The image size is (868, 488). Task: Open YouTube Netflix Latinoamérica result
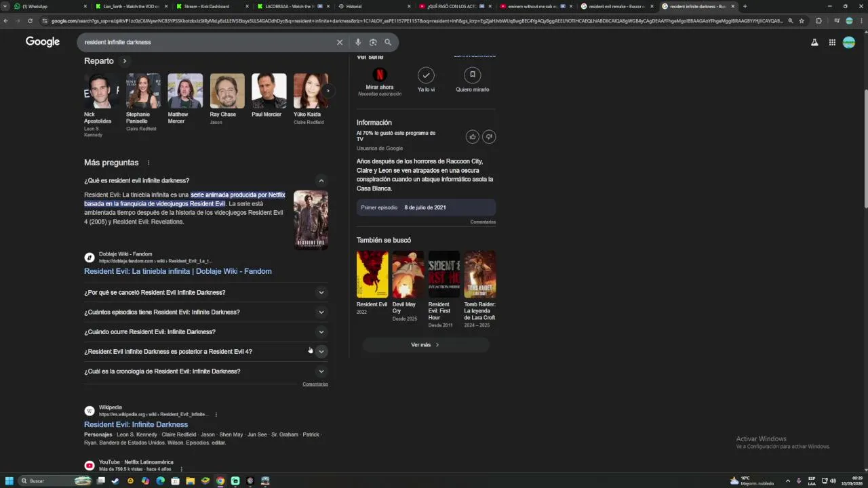pyautogui.click(x=136, y=462)
